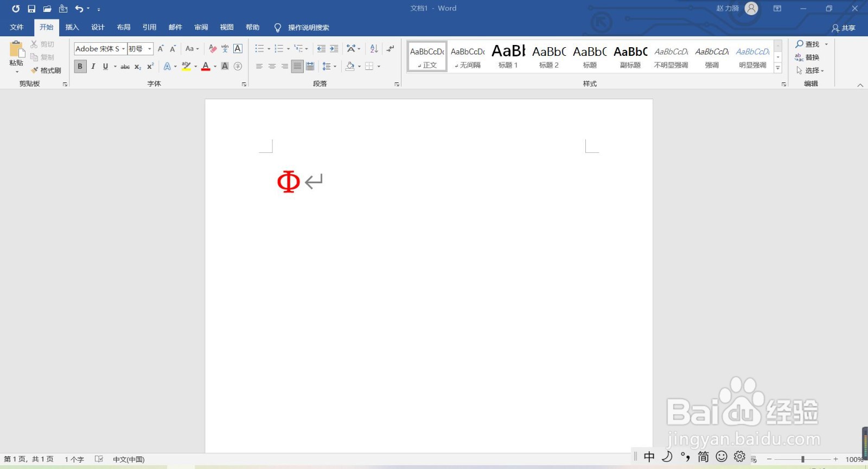
Task: Click the enclosed character icon
Action: coord(238,67)
